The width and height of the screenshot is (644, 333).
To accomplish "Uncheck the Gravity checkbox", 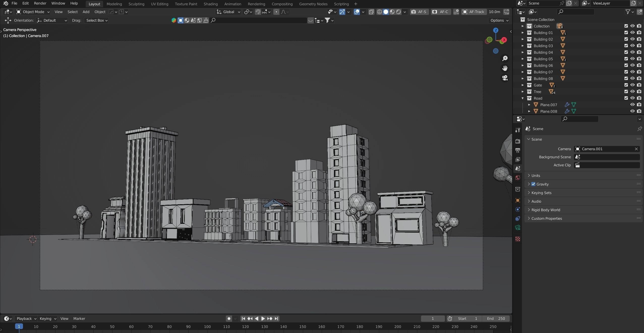I will (533, 184).
